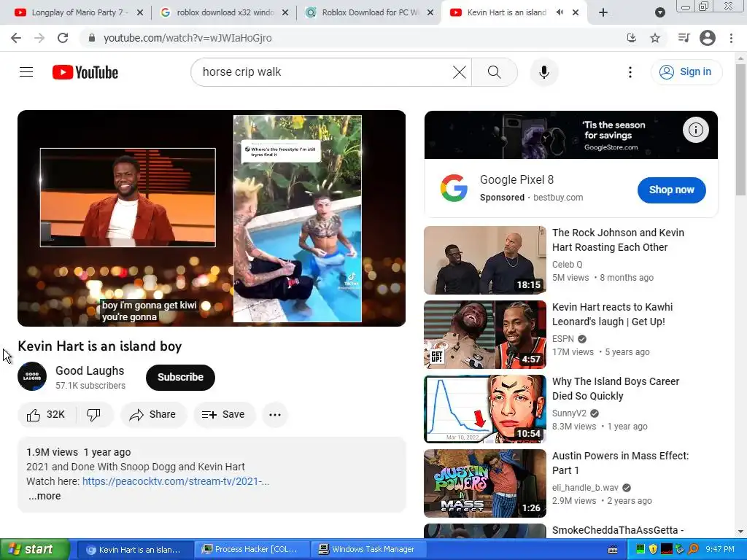Image resolution: width=747 pixels, height=560 pixels.
Task: Click the install app icon in address bar
Action: click(632, 38)
